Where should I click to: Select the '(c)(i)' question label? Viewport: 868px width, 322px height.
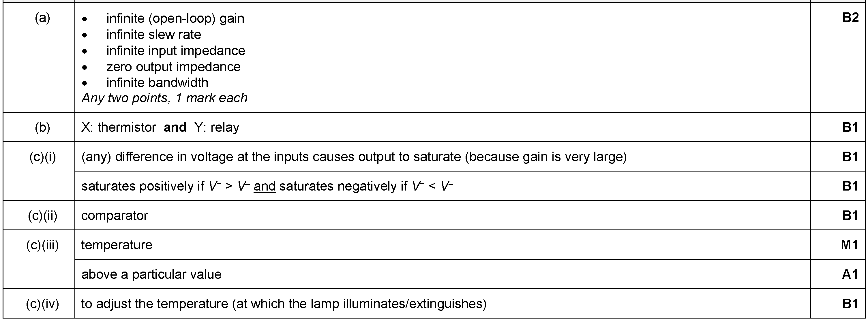[42, 157]
